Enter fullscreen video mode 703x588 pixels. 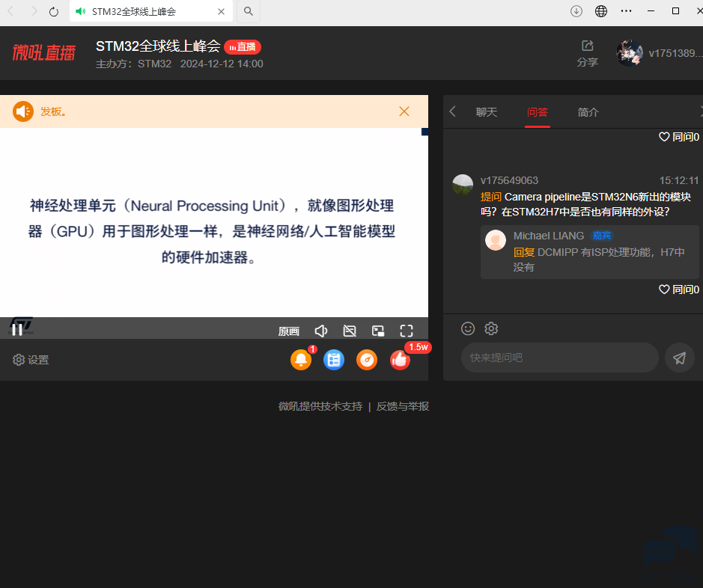click(407, 331)
